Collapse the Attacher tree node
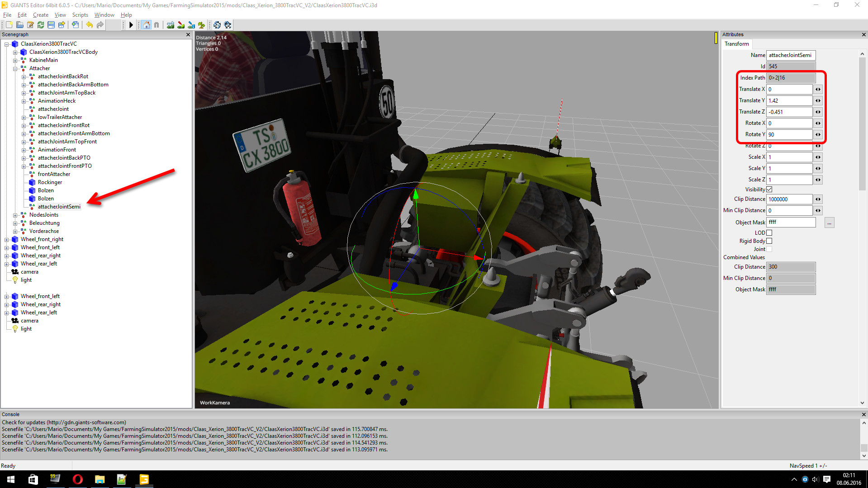Viewport: 868px width, 488px height. click(x=15, y=69)
